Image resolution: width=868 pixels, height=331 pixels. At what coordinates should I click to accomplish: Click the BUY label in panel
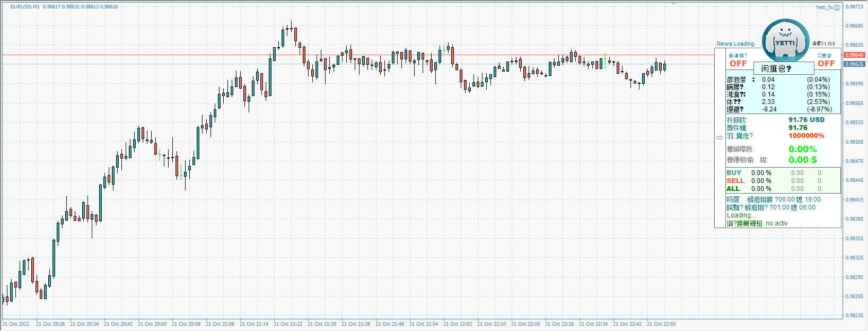pyautogui.click(x=734, y=173)
